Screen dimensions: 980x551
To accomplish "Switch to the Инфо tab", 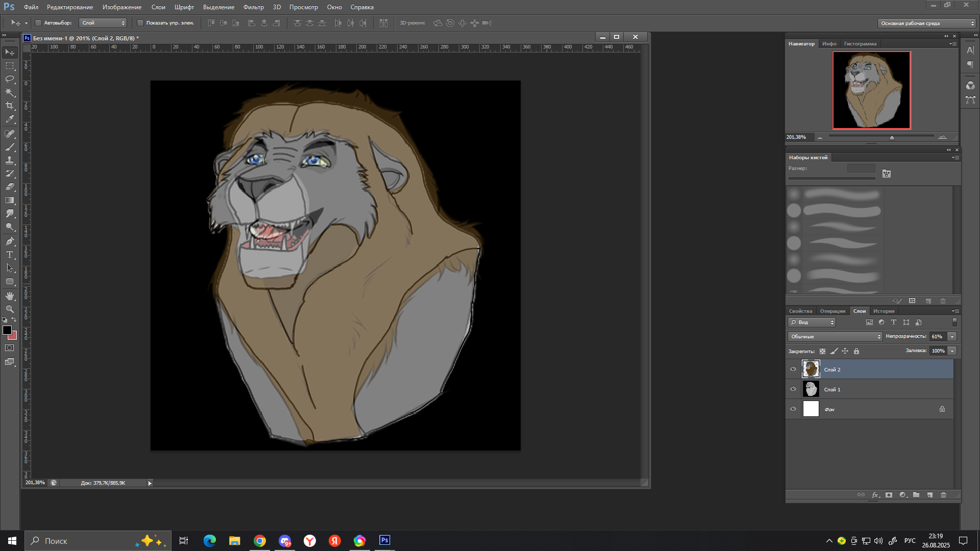I will 829,44.
